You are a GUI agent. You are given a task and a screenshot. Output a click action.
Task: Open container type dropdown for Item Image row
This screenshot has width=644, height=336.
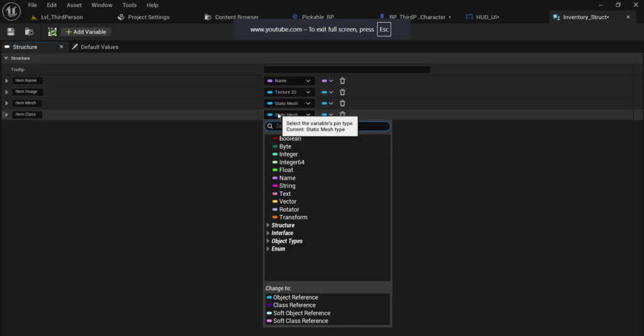tap(327, 92)
